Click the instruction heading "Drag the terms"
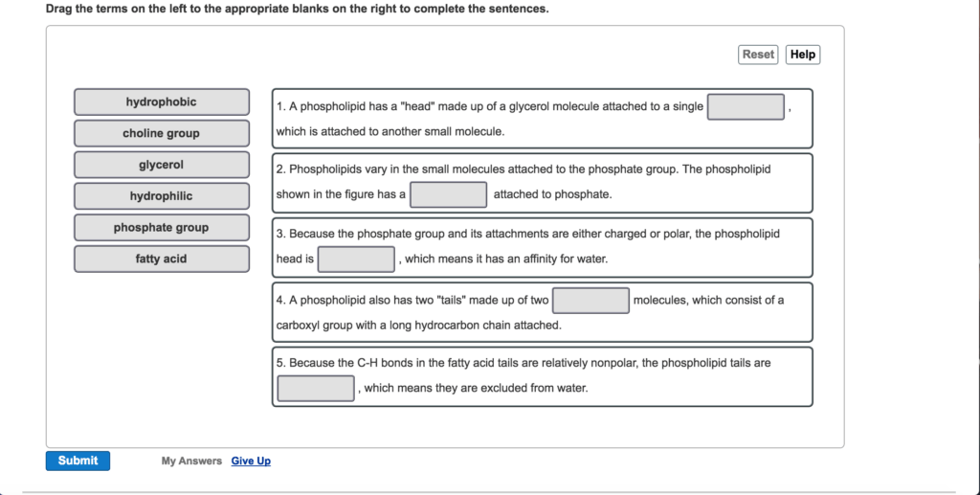This screenshot has height=495, width=980. click(297, 9)
